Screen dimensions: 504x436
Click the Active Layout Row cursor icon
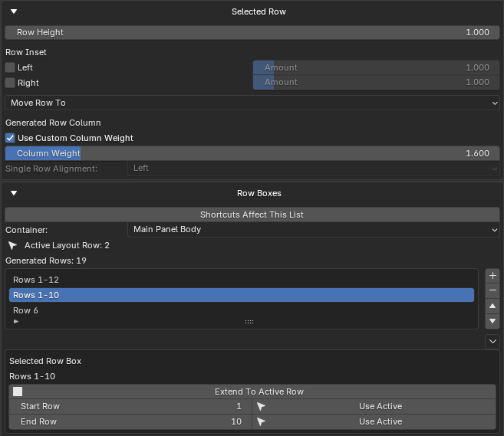click(x=12, y=246)
